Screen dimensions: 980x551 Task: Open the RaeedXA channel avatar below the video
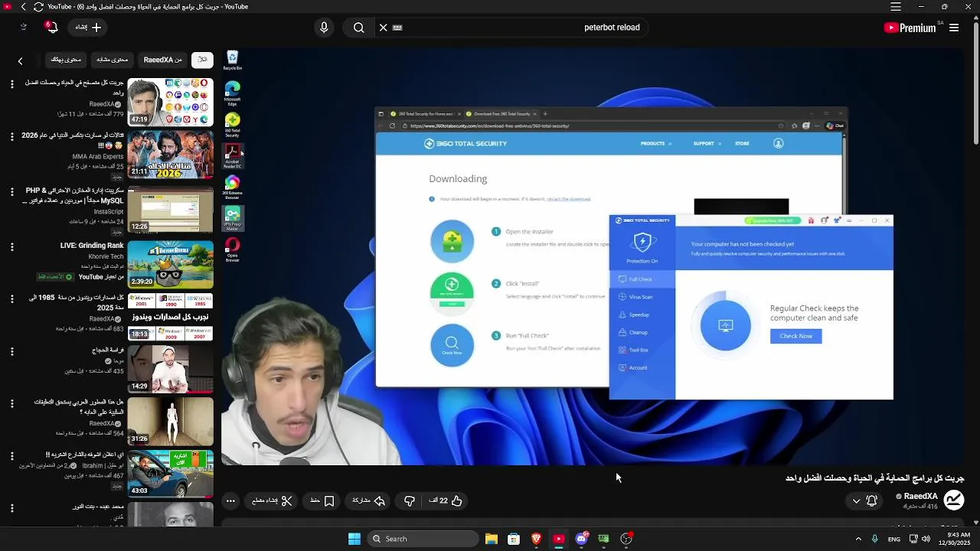click(x=954, y=500)
